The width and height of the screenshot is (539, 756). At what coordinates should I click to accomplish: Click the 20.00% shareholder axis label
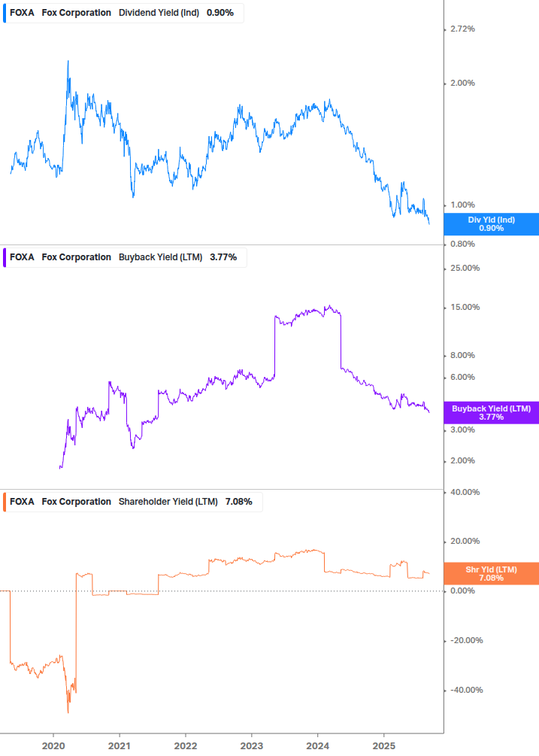coord(465,541)
